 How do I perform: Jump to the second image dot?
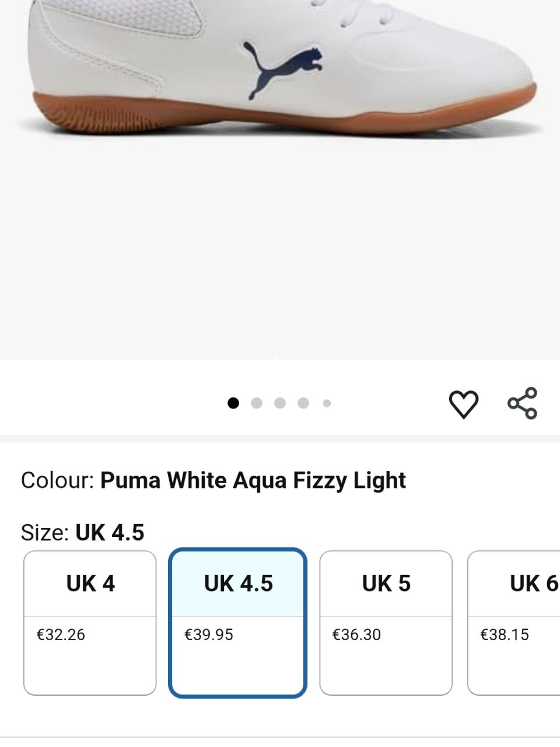257,403
